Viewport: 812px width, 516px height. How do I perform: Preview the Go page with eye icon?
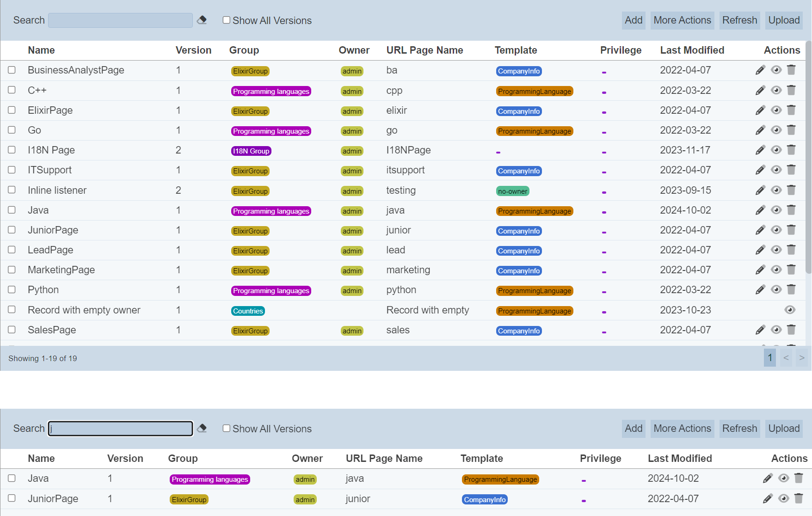pyautogui.click(x=776, y=130)
